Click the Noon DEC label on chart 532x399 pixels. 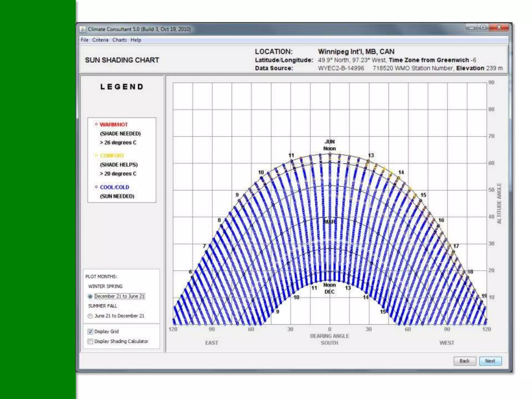329,288
